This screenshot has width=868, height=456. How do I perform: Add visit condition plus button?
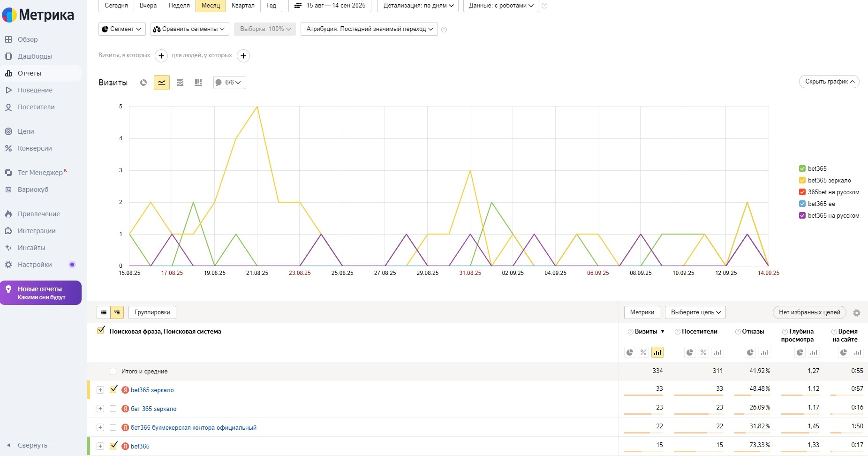pyautogui.click(x=161, y=56)
